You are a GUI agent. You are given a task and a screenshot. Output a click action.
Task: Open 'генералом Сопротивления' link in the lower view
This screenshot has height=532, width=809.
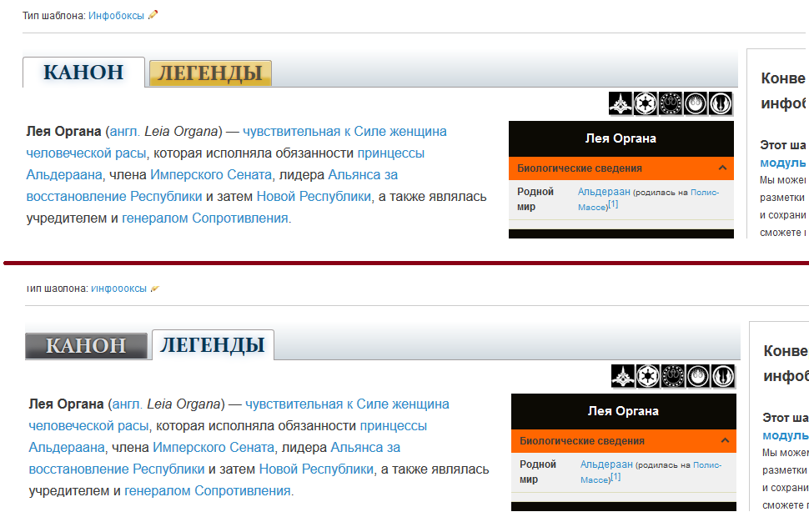click(208, 490)
